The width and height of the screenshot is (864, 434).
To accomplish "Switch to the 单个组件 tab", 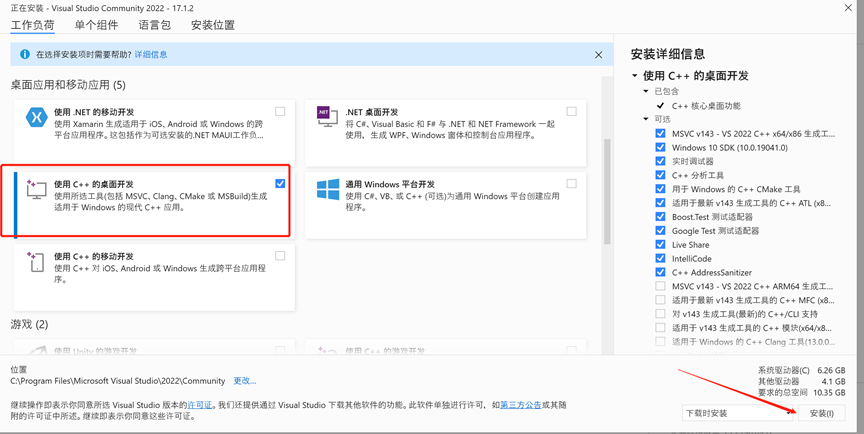I will point(96,25).
